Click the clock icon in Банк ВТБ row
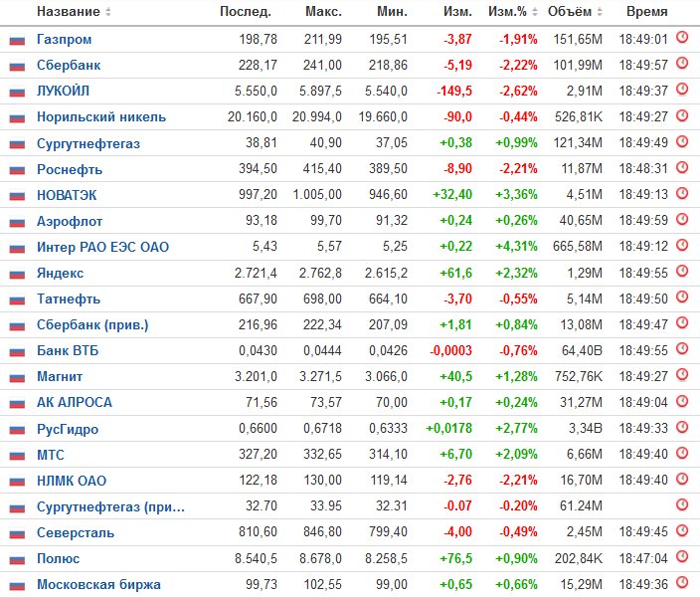The image size is (700, 598). click(x=682, y=348)
